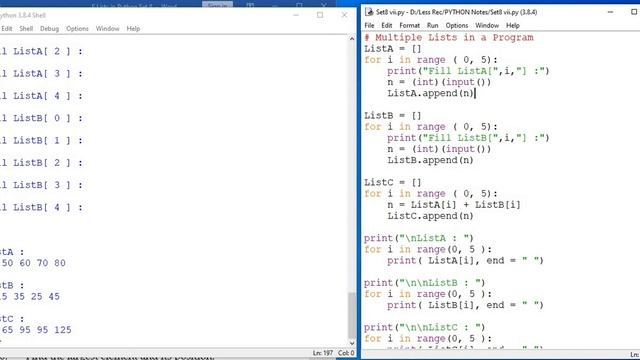Open the Run menu in the editor
Image resolution: width=640 pixels, height=360 pixels.
(432, 25)
